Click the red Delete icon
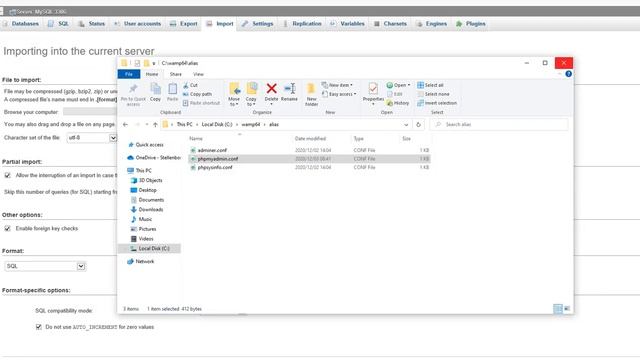Image resolution: width=640 pixels, height=360 pixels. pos(271,88)
